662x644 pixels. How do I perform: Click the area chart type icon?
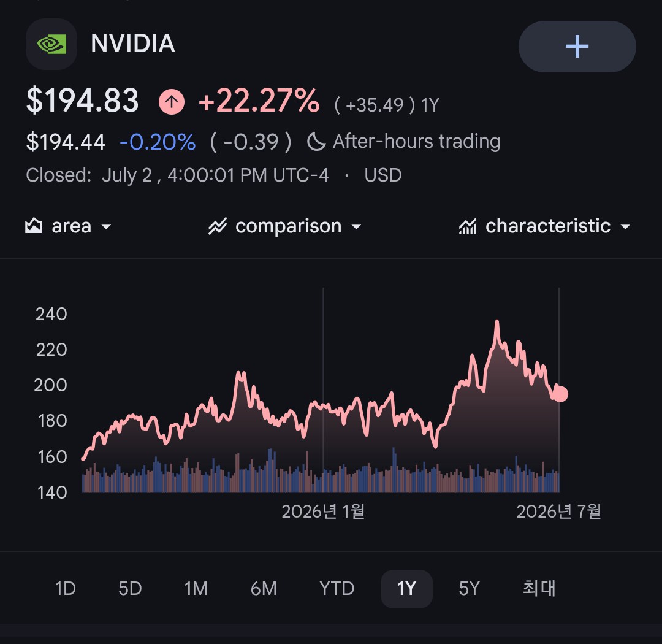pos(34,226)
